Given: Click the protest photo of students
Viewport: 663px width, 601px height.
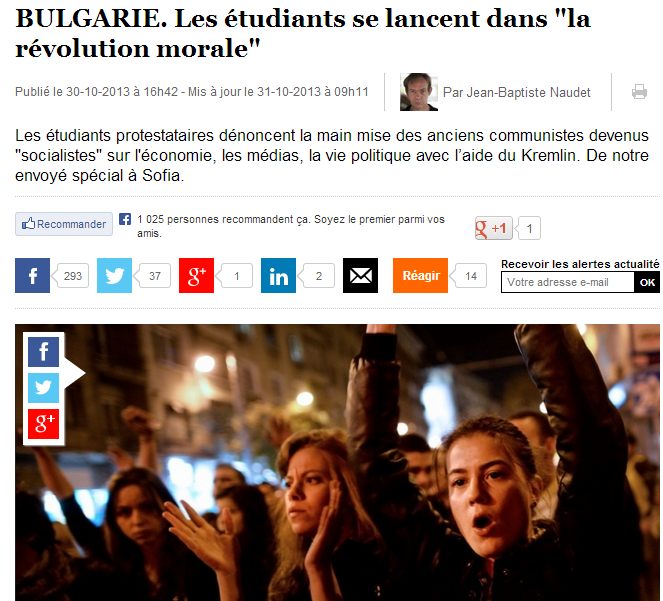Looking at the screenshot, I should click(337, 463).
